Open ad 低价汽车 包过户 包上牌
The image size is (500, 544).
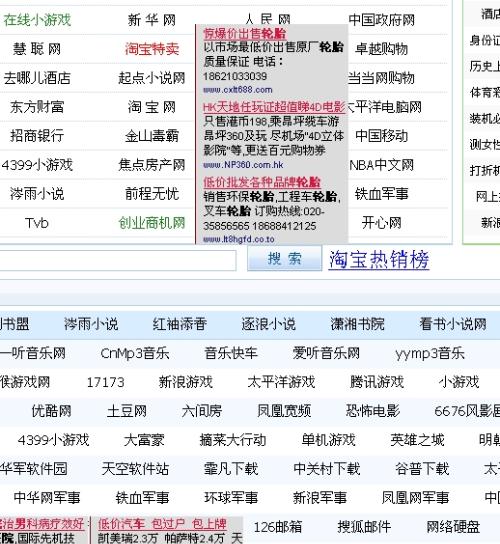coord(162,524)
